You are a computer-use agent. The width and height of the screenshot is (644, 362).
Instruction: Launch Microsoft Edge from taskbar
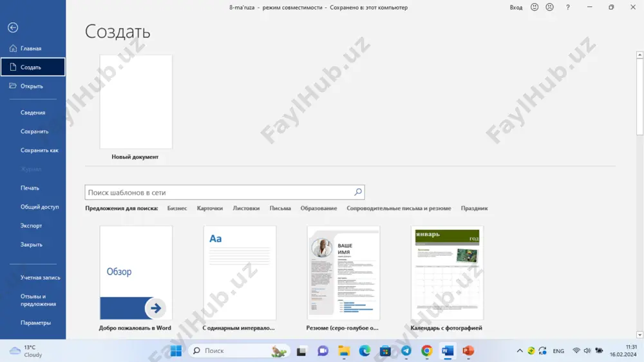click(365, 351)
